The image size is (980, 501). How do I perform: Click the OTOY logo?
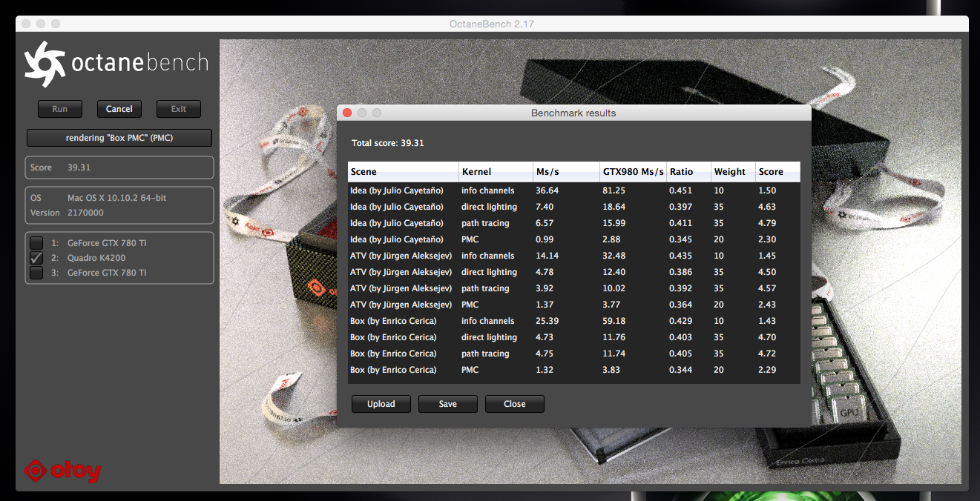[x=62, y=470]
